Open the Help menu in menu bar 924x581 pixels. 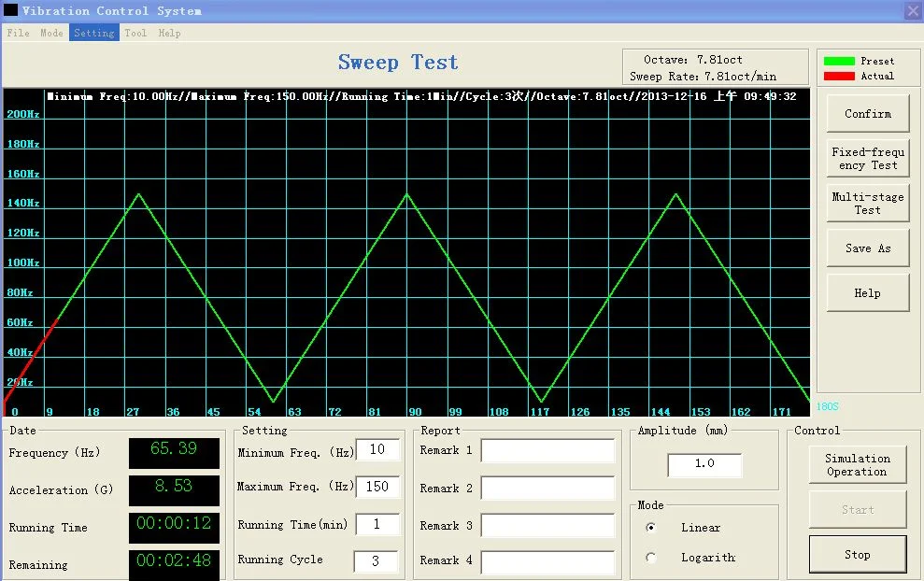[169, 33]
